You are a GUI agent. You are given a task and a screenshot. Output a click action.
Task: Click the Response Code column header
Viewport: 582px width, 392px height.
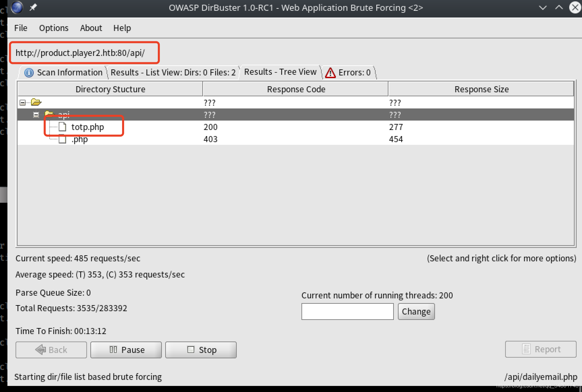pos(296,89)
